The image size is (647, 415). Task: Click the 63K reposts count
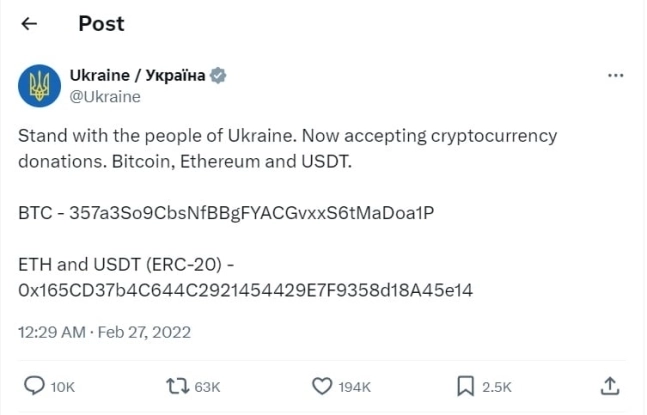point(208,387)
